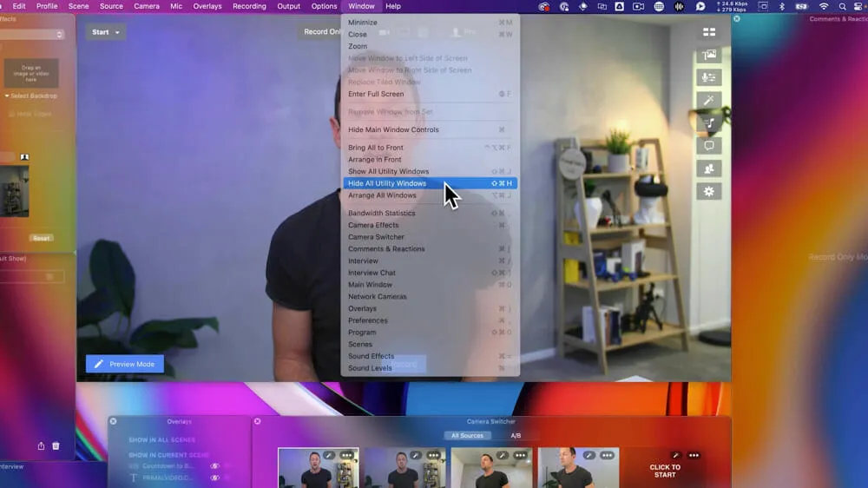Open the interview guests people icon
Image resolution: width=868 pixels, height=488 pixels.
709,168
